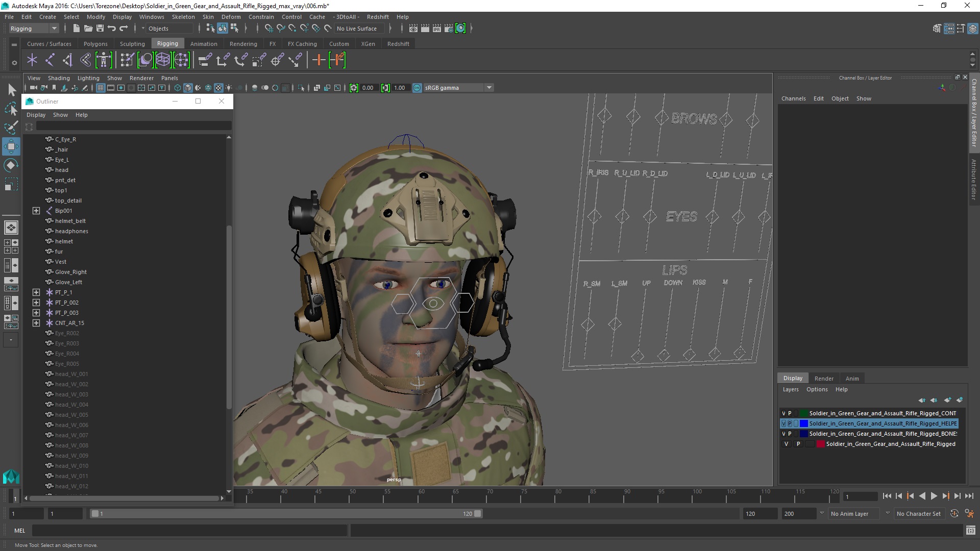980x551 pixels.
Task: Click Options in the Layer Editor
Action: click(x=817, y=389)
